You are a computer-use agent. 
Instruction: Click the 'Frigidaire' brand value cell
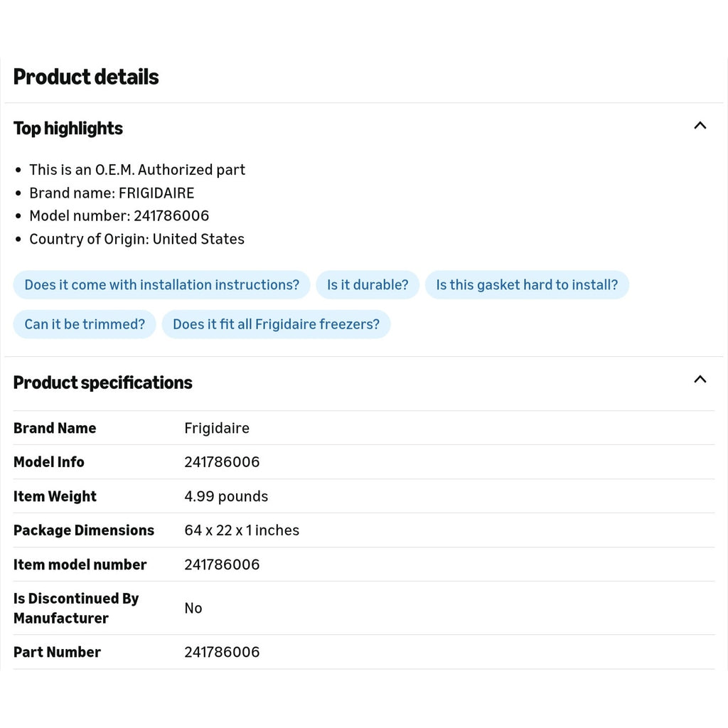(217, 428)
